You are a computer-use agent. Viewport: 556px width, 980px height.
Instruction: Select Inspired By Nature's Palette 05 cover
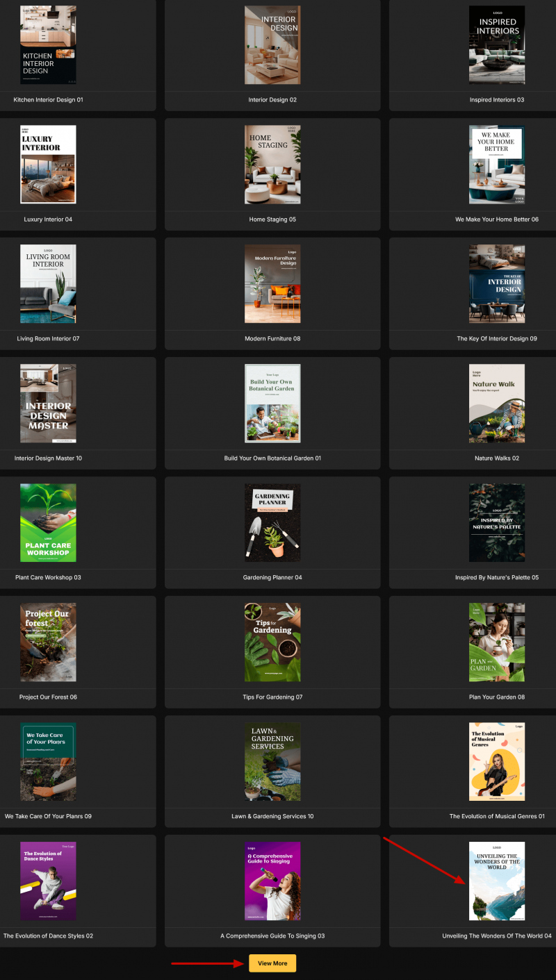tap(497, 523)
